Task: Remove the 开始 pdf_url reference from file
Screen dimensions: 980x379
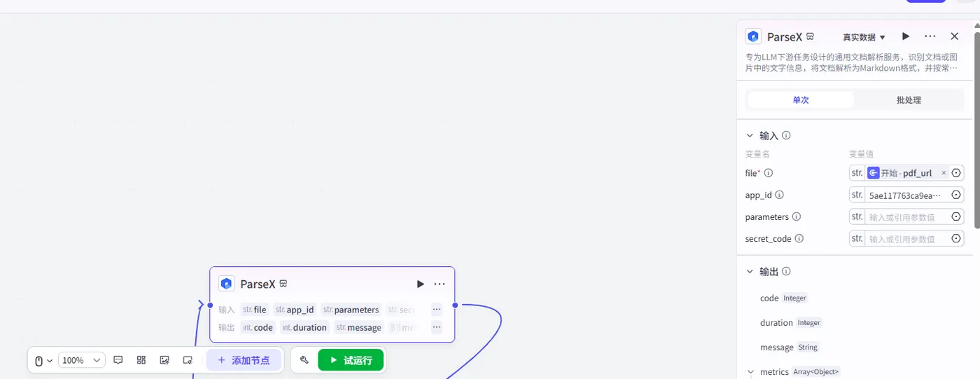Action: (943, 173)
